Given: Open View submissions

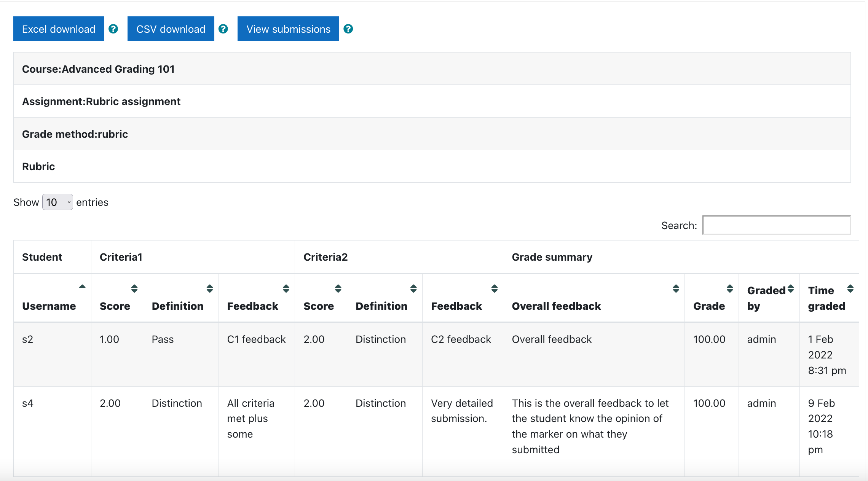Looking at the screenshot, I should [288, 29].
